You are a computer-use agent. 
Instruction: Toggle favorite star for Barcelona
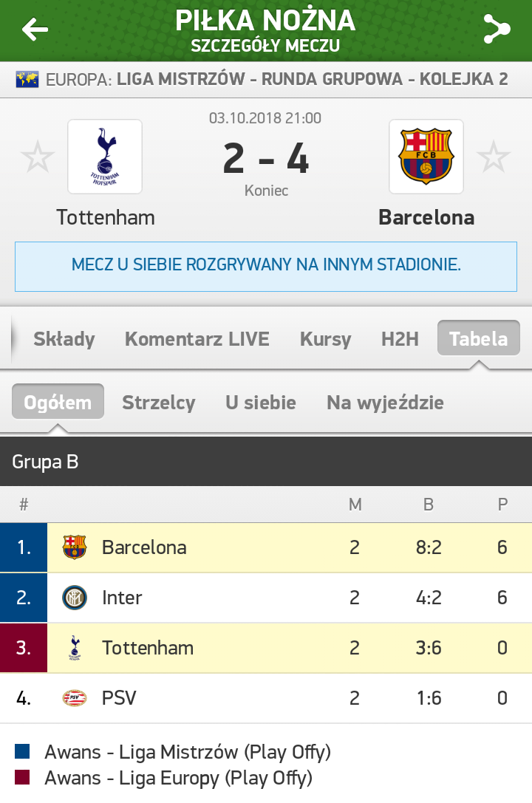(494, 157)
